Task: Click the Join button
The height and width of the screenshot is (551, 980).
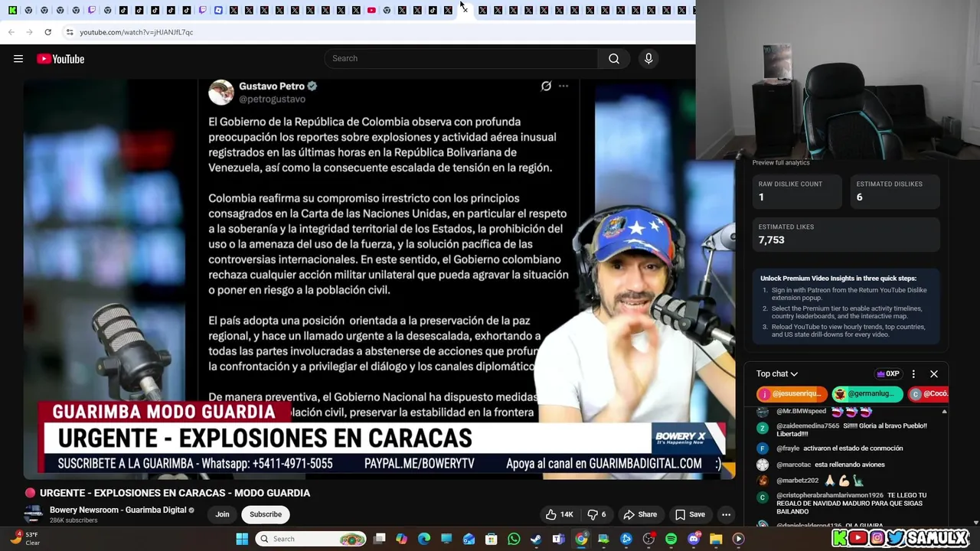Action: (x=222, y=514)
